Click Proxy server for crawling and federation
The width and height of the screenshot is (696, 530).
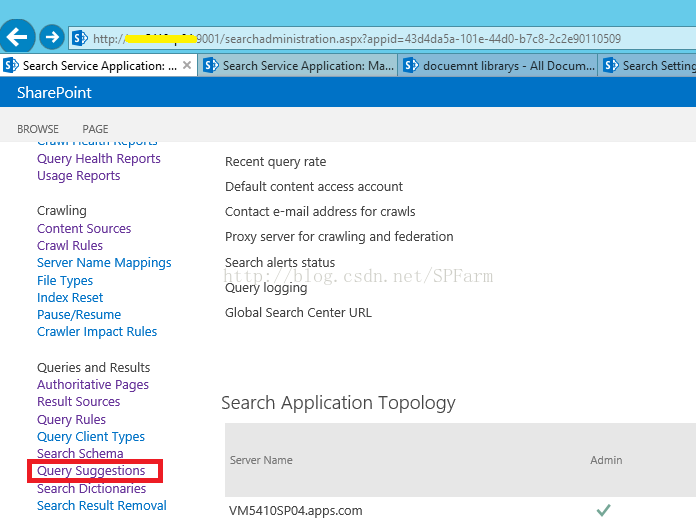click(x=339, y=237)
